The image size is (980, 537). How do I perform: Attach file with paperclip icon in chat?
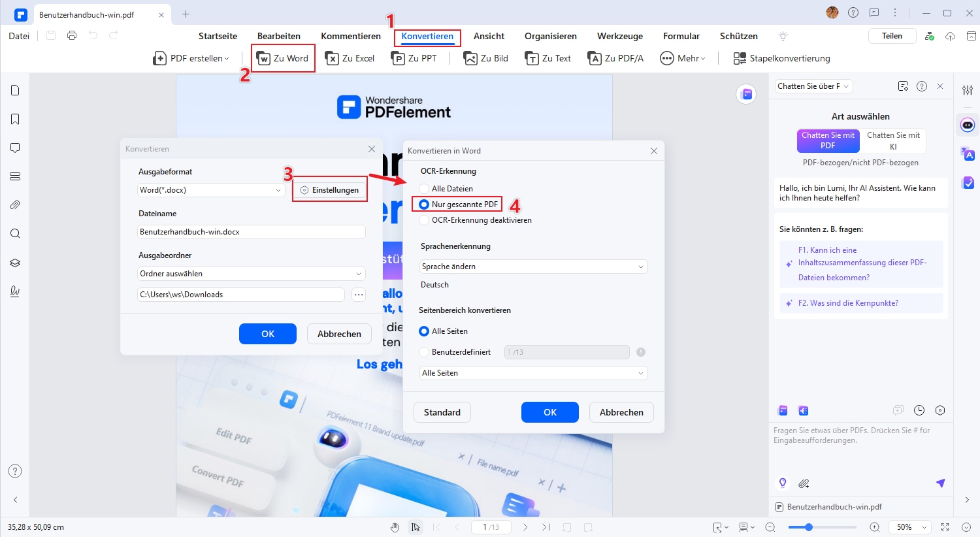click(x=804, y=483)
